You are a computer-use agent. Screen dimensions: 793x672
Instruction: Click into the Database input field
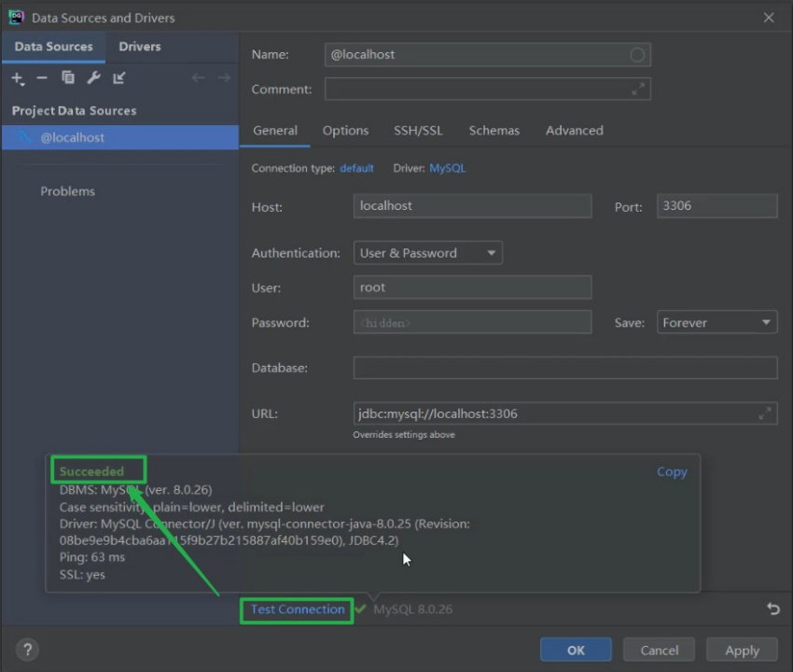pyautogui.click(x=564, y=368)
